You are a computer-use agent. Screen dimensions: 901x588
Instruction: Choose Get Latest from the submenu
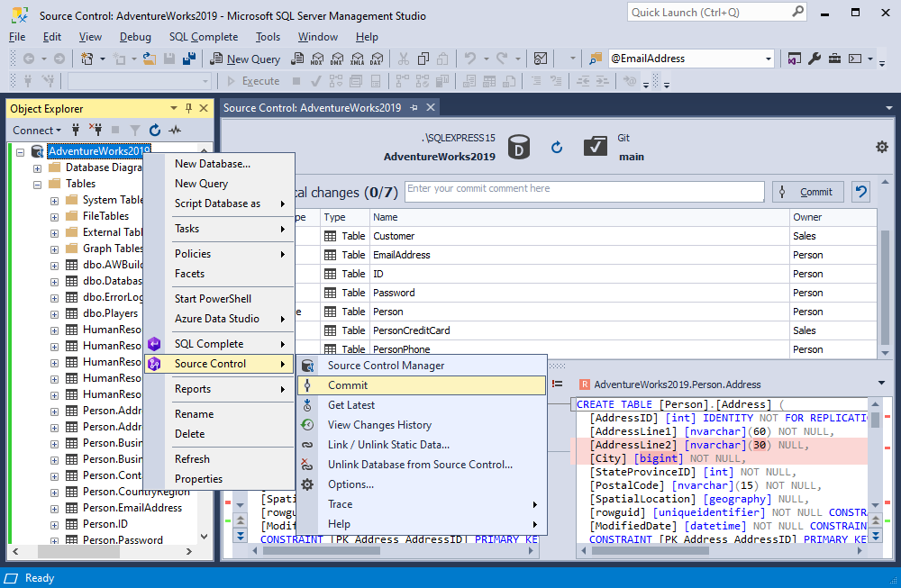421,405
